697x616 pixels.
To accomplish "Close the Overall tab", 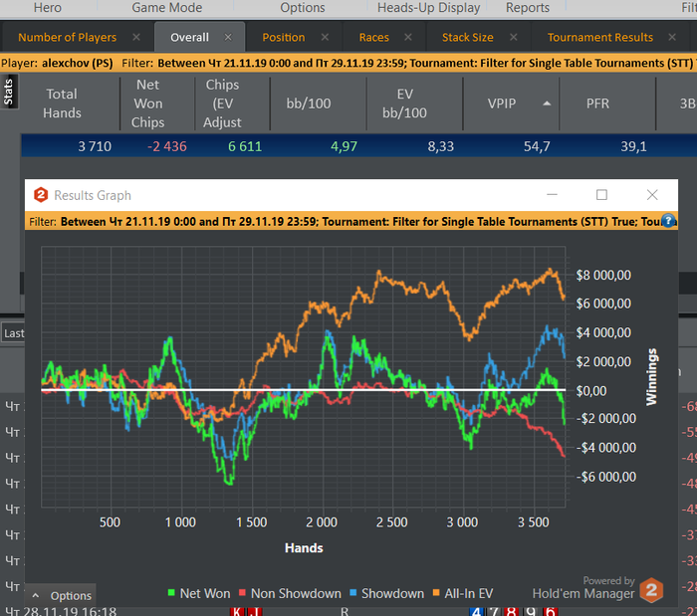I will coord(228,37).
